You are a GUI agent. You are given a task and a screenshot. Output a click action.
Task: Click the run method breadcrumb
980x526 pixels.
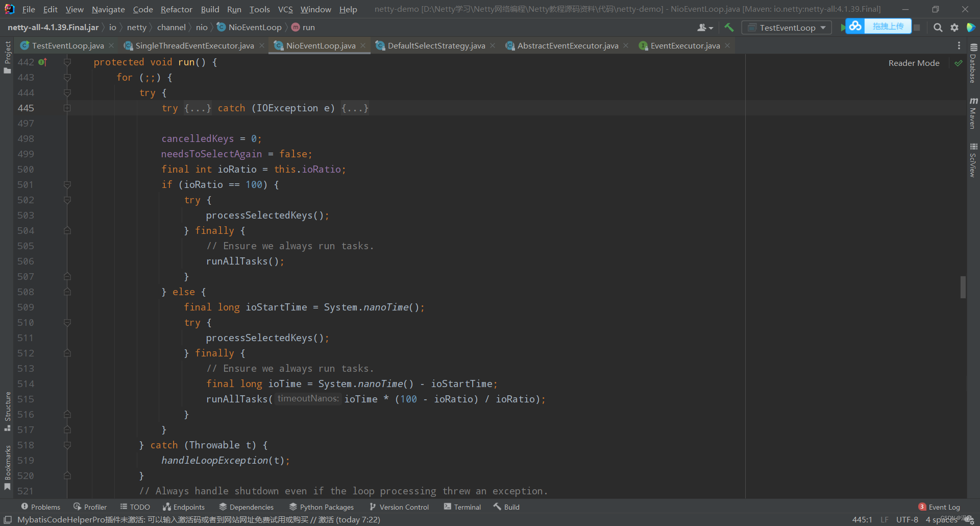[303, 27]
